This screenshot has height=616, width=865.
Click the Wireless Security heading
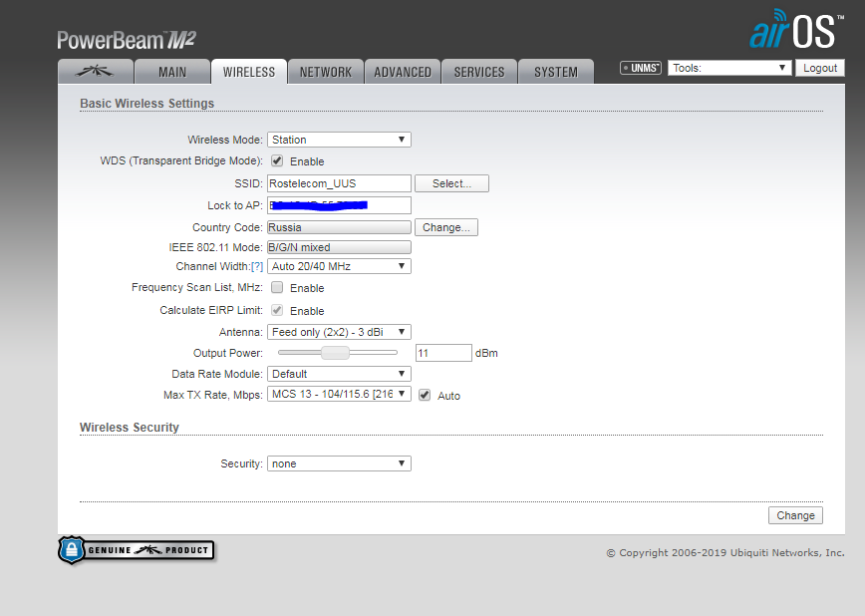pos(130,428)
